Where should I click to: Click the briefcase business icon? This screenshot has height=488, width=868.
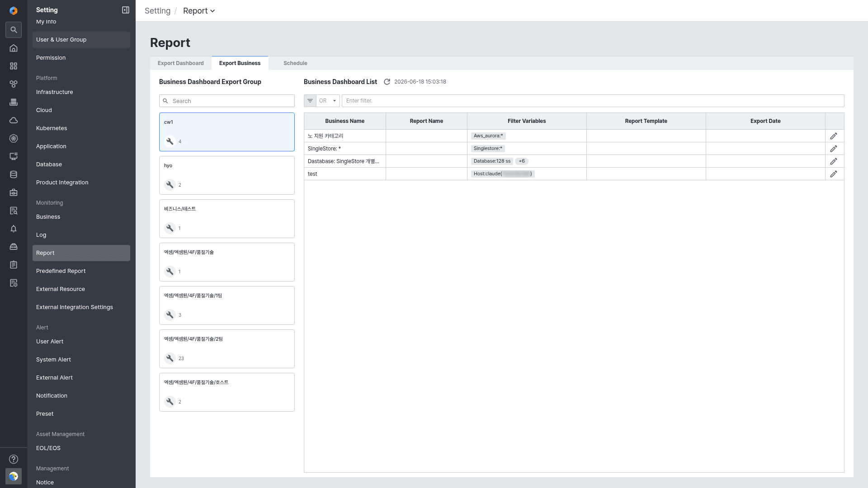[x=14, y=192]
